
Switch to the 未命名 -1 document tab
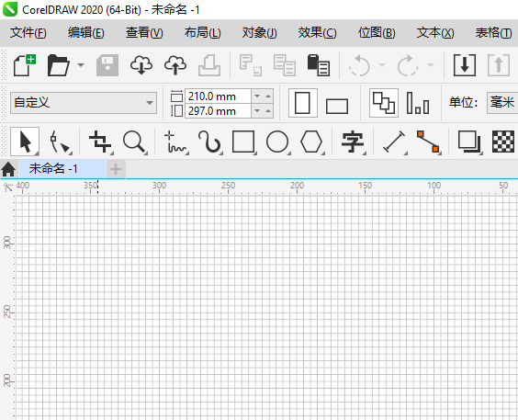[x=53, y=169]
